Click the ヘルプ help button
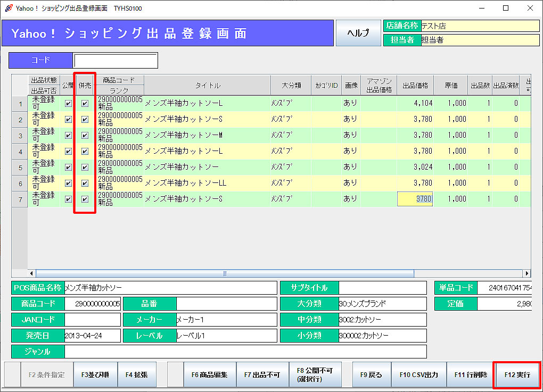The image size is (543, 392). [x=358, y=33]
